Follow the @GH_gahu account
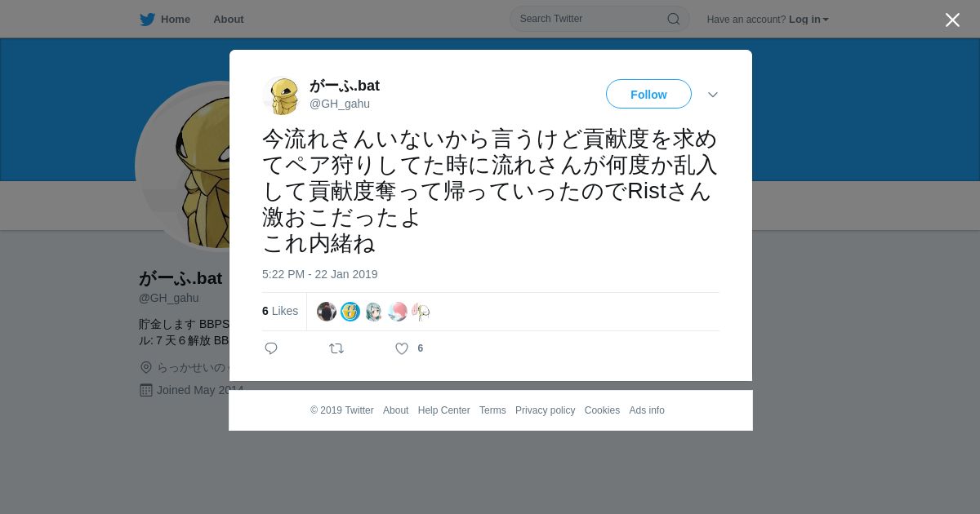This screenshot has height=514, width=980. [648, 95]
